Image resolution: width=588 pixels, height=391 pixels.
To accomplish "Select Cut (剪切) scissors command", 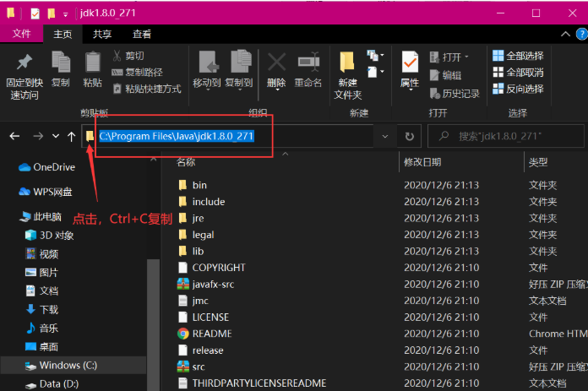I will [128, 56].
